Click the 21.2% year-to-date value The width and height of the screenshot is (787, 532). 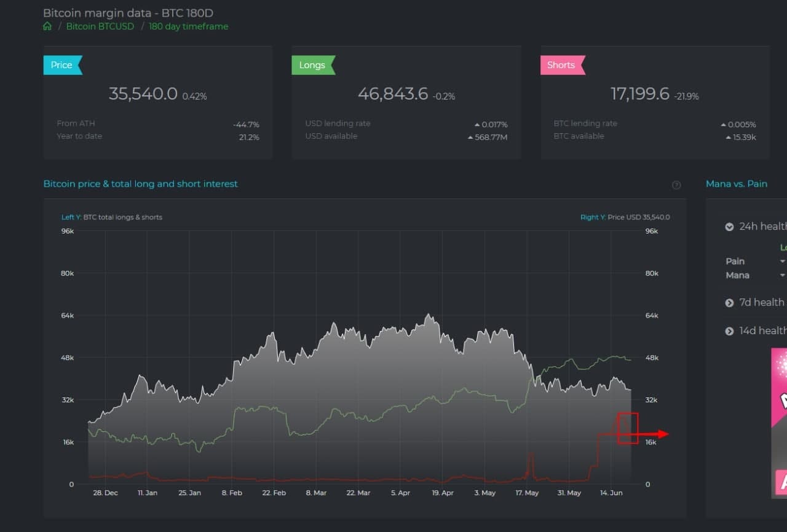click(249, 138)
